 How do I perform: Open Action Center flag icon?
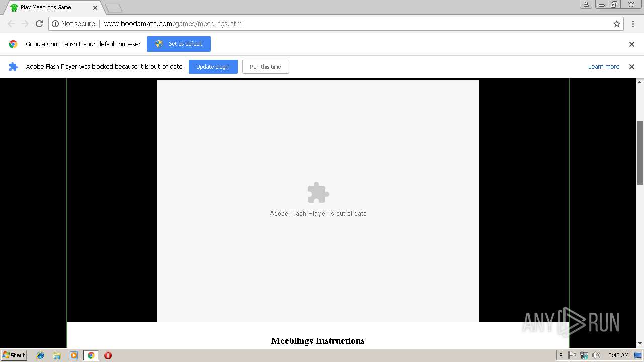[x=573, y=355]
